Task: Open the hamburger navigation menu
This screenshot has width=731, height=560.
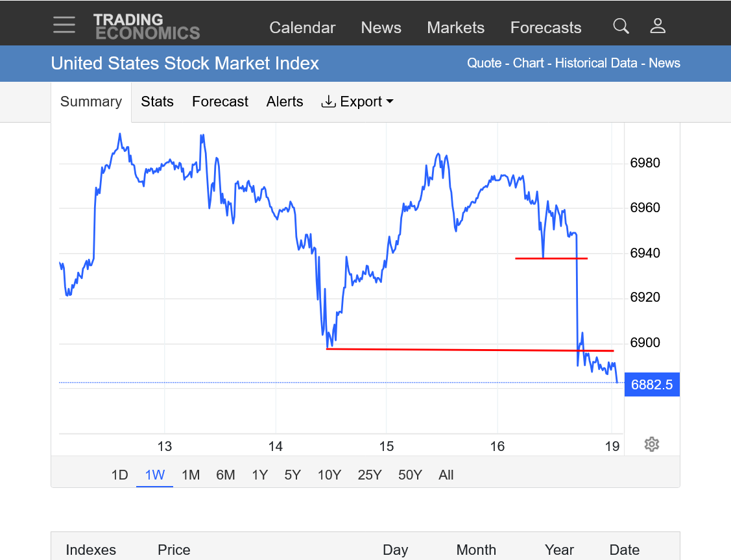Action: (64, 25)
